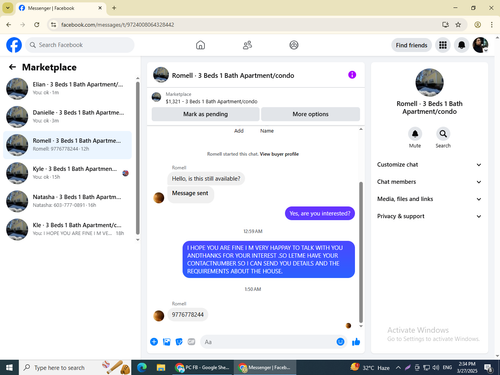Focus the Search Facebook field
500x375 pixels.
[x=80, y=45]
